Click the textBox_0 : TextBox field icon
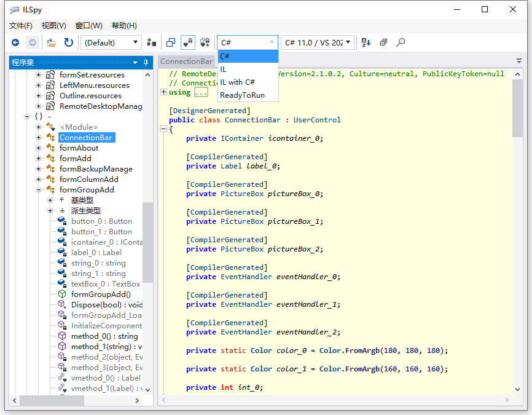The width and height of the screenshot is (532, 415). pyautogui.click(x=62, y=283)
